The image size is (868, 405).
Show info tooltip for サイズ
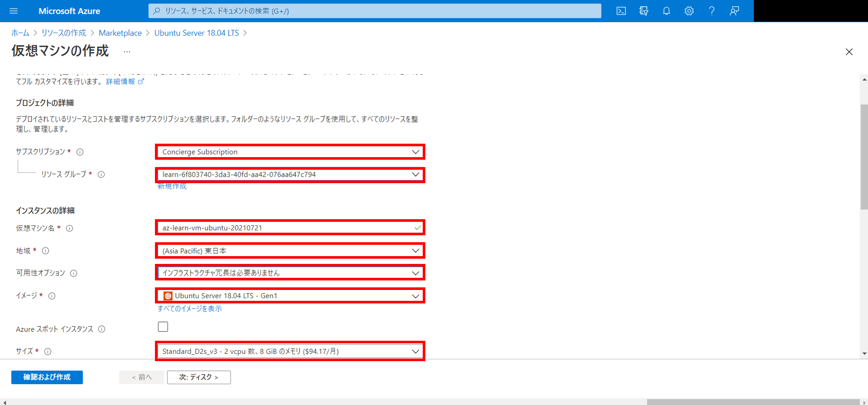pyautogui.click(x=48, y=352)
